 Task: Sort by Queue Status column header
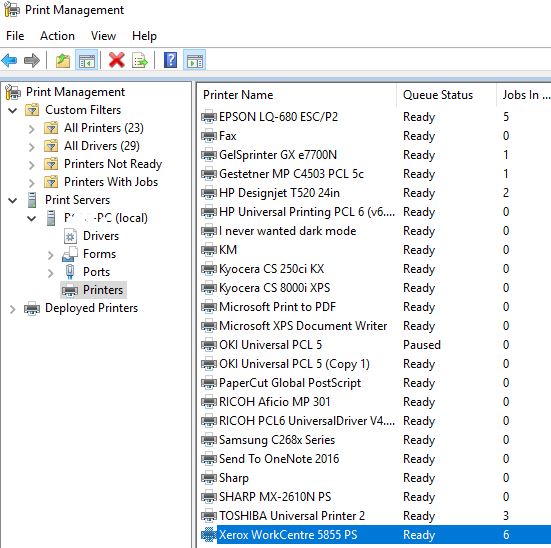pos(447,95)
